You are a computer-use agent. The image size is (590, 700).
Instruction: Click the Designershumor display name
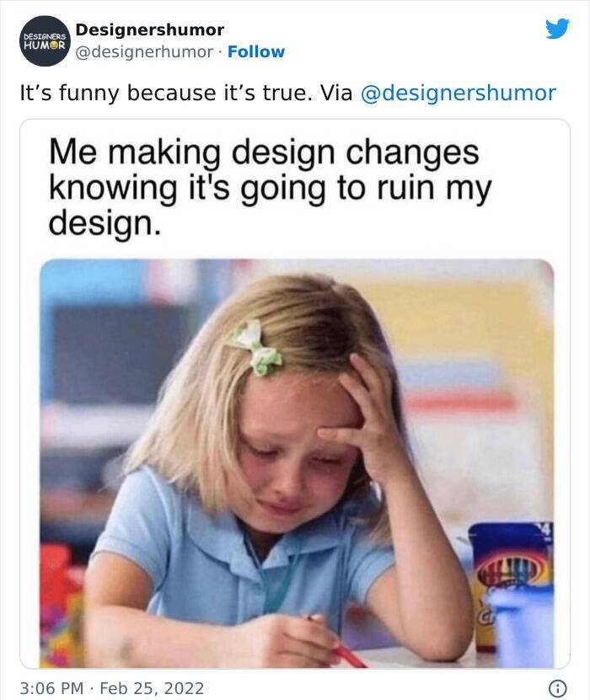click(x=149, y=30)
